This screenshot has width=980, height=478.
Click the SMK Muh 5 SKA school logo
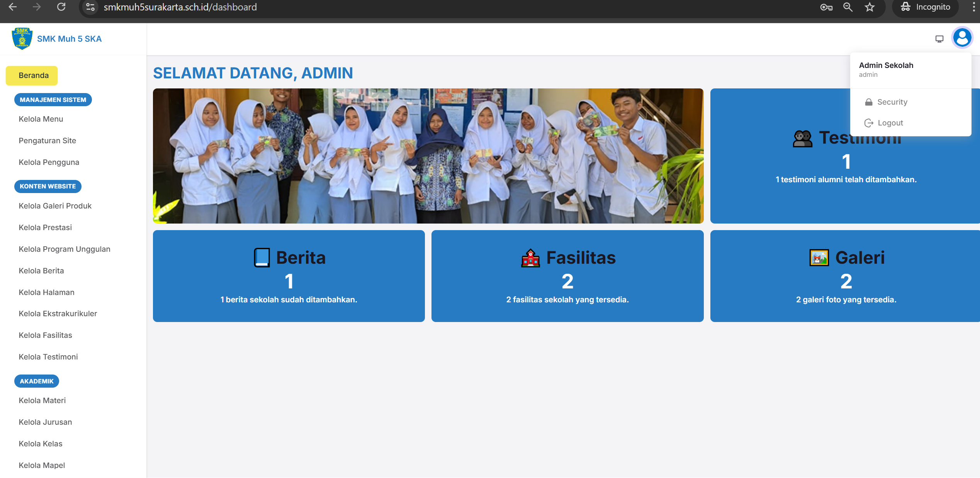[22, 38]
